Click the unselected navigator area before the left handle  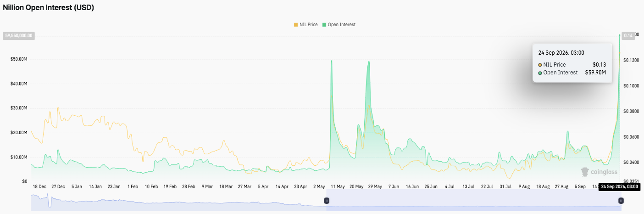(x=178, y=200)
